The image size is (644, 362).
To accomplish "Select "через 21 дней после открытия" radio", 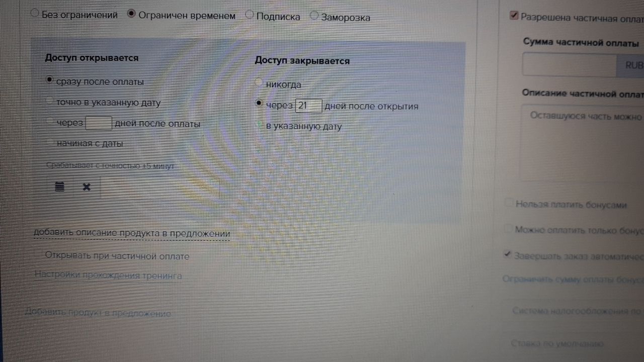I will [x=259, y=103].
